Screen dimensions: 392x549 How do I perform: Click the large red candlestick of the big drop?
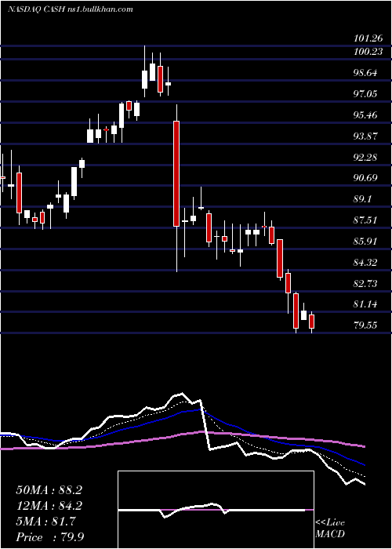click(x=176, y=173)
